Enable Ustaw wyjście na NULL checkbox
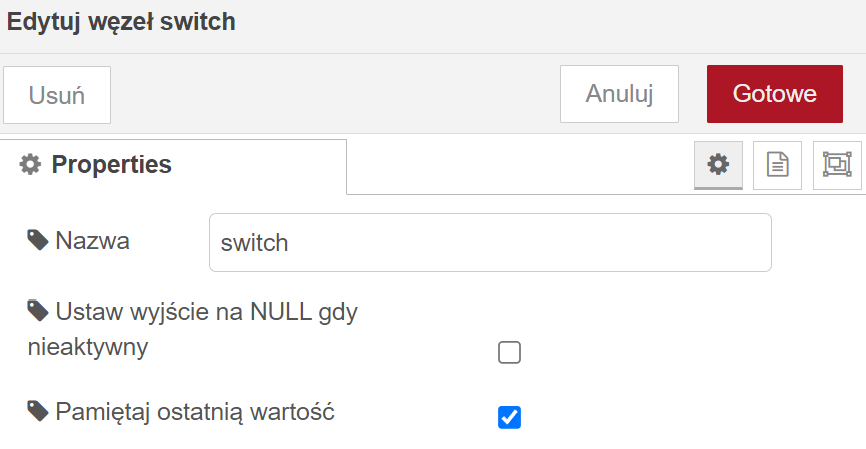Image resolution: width=866 pixels, height=449 pixels. (x=509, y=352)
